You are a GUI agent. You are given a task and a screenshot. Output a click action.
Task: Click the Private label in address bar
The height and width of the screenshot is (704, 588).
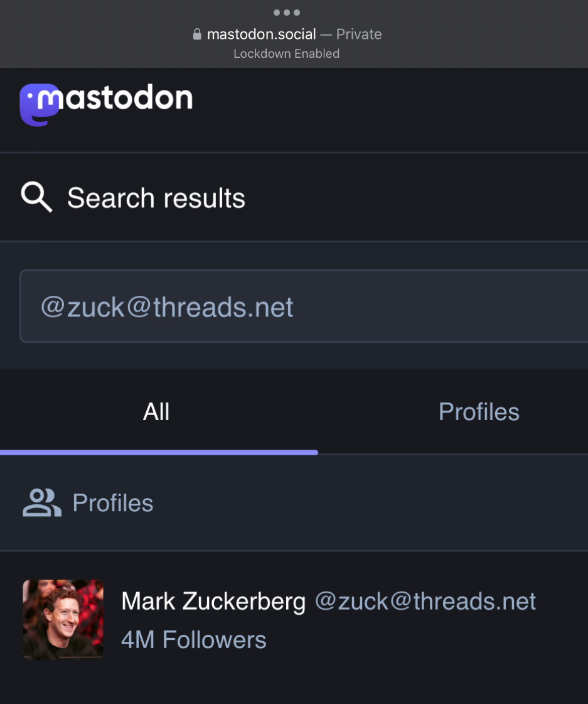pos(359,35)
